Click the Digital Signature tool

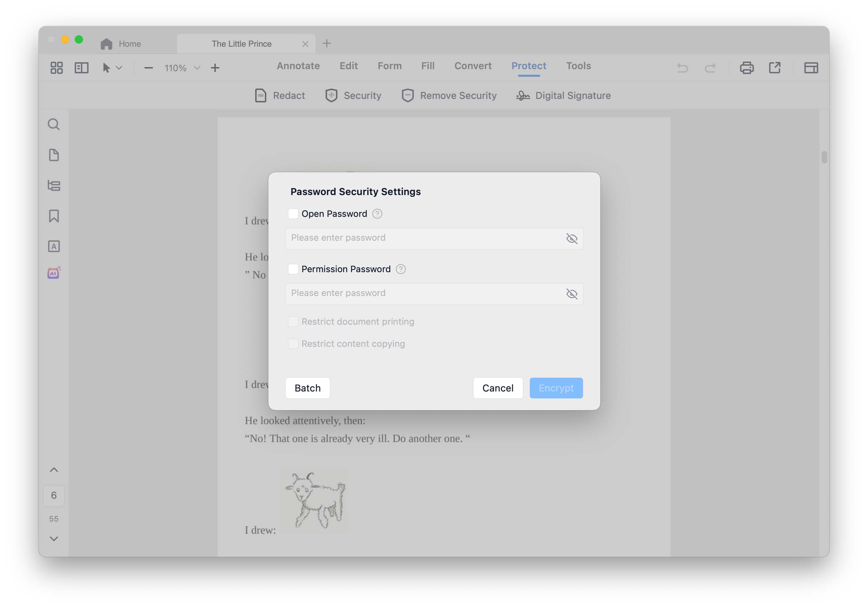coord(563,96)
